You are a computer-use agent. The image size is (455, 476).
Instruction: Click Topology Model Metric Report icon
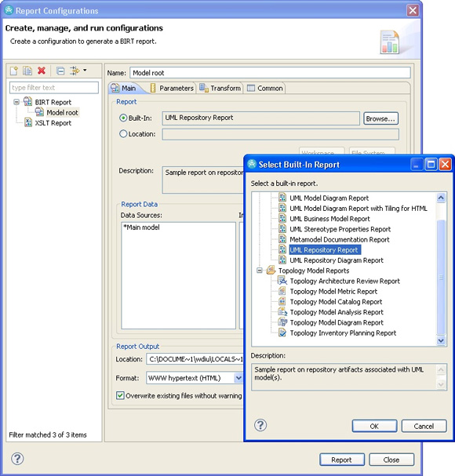point(282,291)
